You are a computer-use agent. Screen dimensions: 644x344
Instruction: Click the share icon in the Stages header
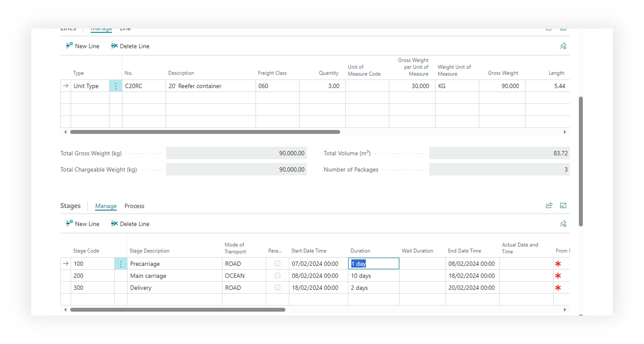[549, 206]
